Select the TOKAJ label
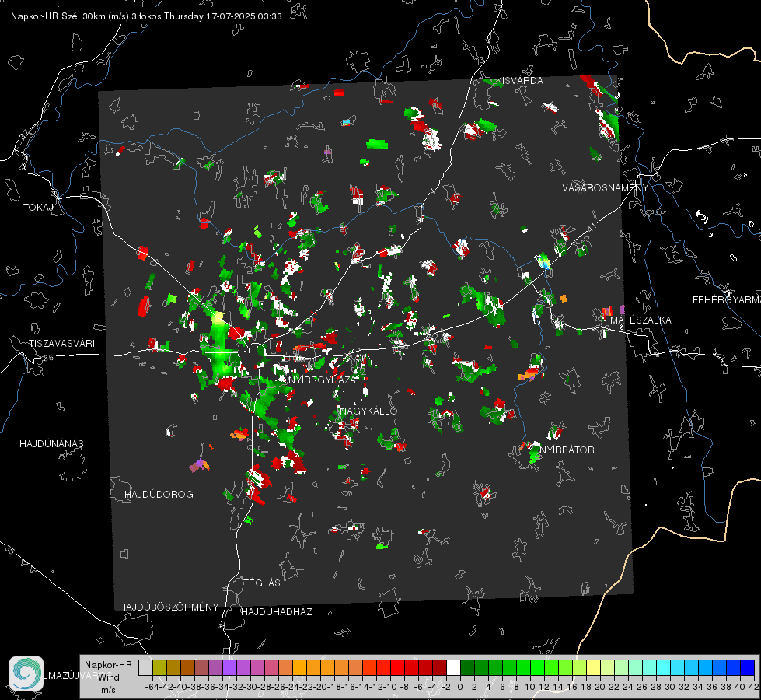The image size is (761, 700). [38, 208]
